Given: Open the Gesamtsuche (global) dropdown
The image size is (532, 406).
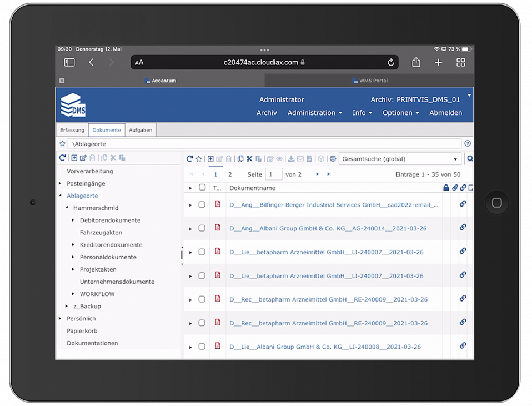Looking at the screenshot, I should pos(400,159).
